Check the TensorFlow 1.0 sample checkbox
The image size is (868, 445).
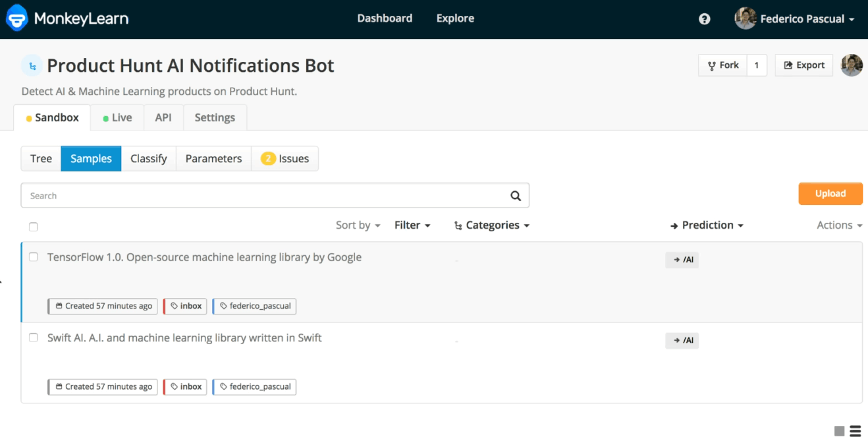[34, 257]
